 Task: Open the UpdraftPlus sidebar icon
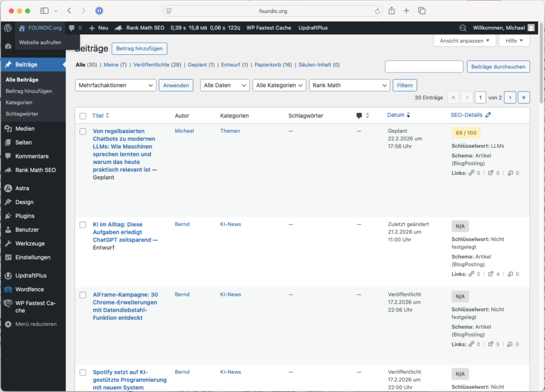coord(8,276)
